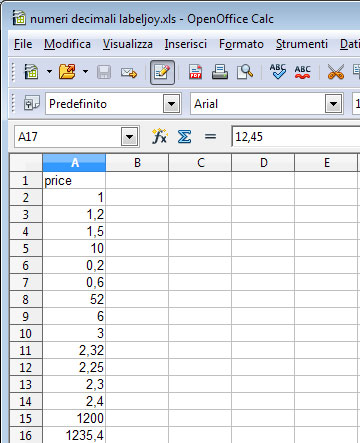Select column A header
The image size is (360, 443).
click(74, 163)
